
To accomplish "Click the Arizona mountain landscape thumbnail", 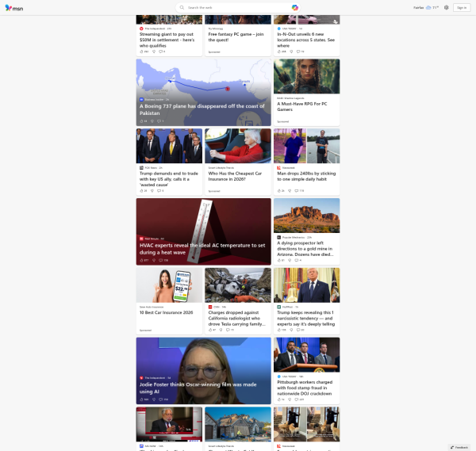I will [x=306, y=216].
